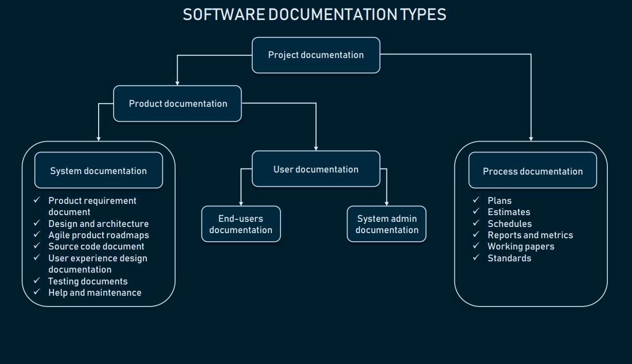This screenshot has height=364, width=632.
Task: Click checkmark next to Plans
Action: click(x=476, y=200)
